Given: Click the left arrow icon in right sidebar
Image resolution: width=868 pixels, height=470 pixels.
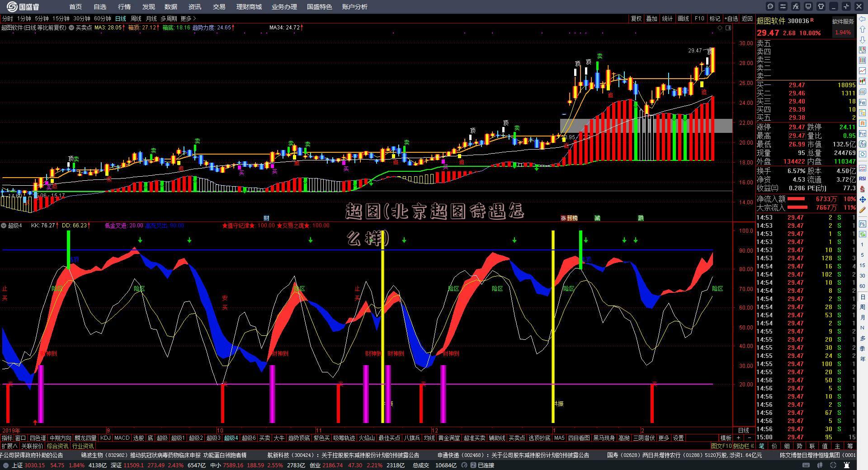Looking at the screenshot, I should 863,19.
